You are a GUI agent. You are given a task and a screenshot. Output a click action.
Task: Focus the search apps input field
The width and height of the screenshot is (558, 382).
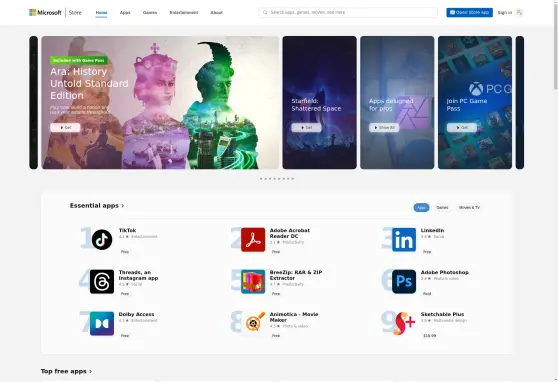tap(348, 12)
